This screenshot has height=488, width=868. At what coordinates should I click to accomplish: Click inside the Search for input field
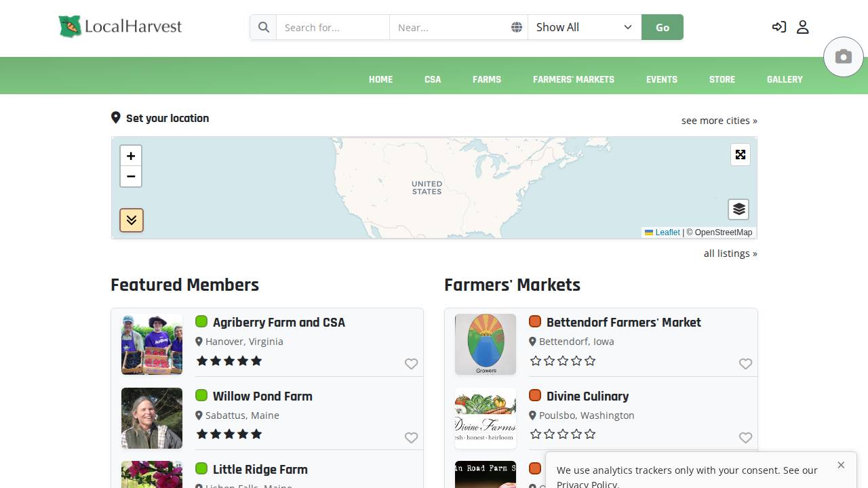(x=332, y=27)
